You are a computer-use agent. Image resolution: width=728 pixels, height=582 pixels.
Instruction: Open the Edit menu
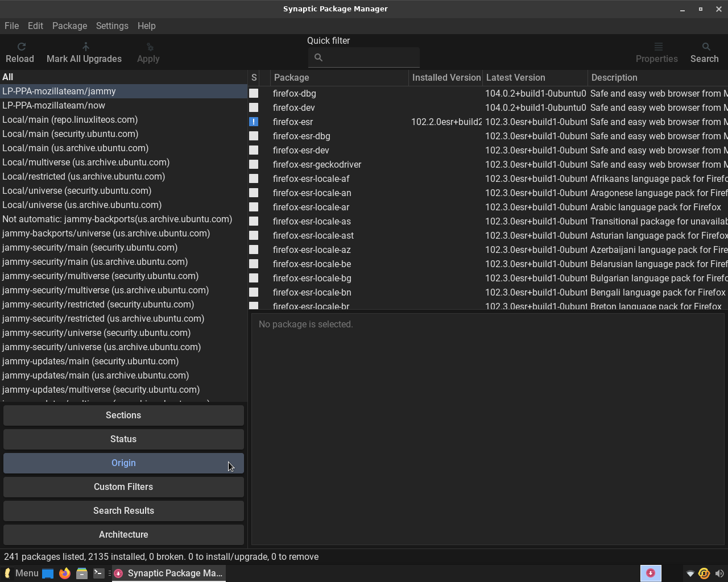(x=35, y=26)
